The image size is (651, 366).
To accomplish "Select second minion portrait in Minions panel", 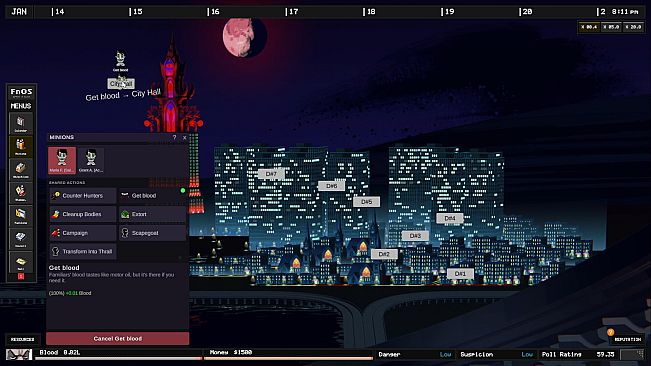I will click(91, 160).
